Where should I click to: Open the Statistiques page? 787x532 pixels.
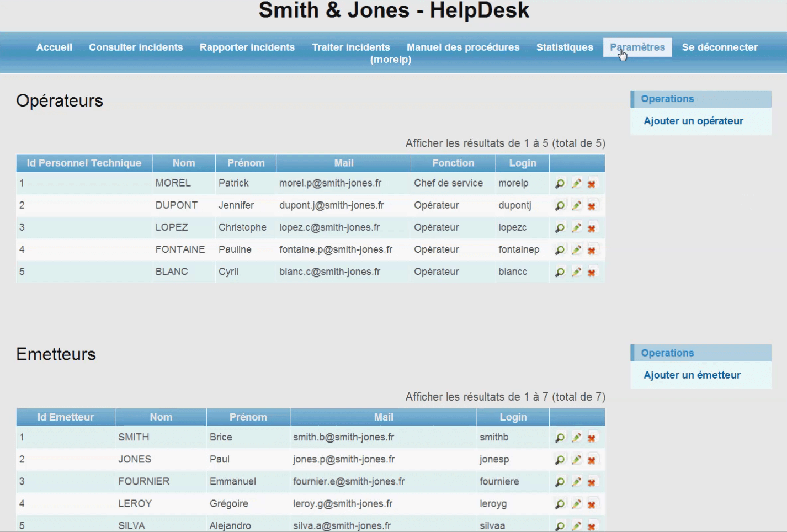point(564,47)
